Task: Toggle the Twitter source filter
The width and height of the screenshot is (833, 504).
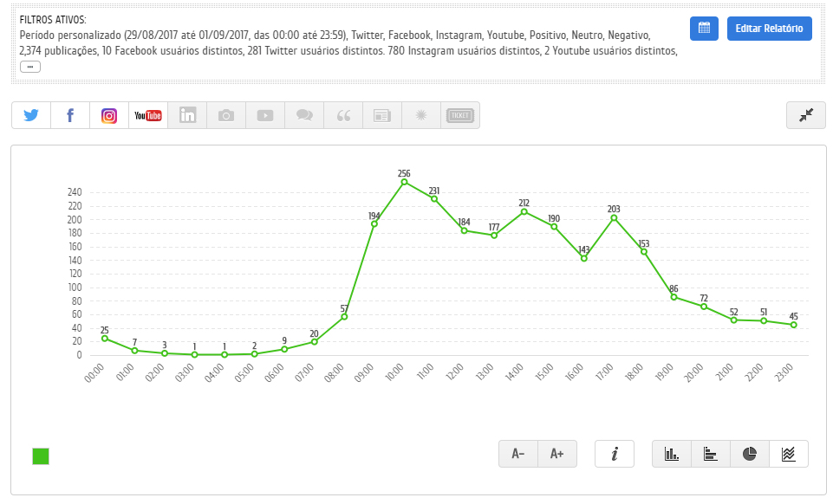Action: click(x=31, y=115)
